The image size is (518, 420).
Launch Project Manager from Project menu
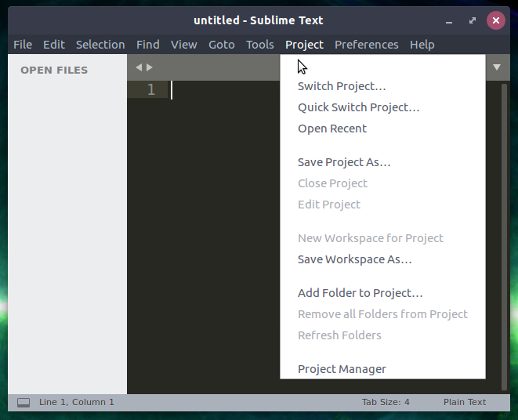point(342,369)
